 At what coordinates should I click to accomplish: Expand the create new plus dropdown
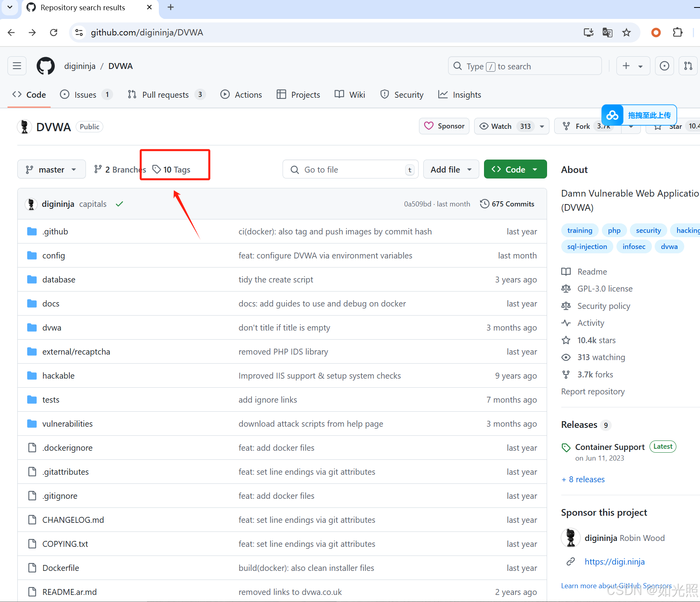(633, 66)
